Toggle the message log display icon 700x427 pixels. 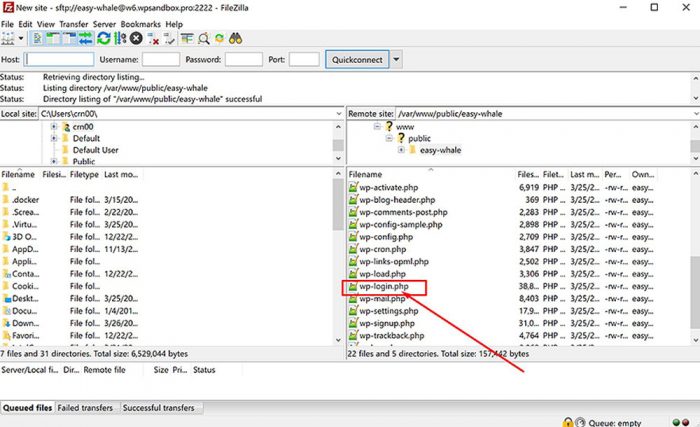(39, 38)
